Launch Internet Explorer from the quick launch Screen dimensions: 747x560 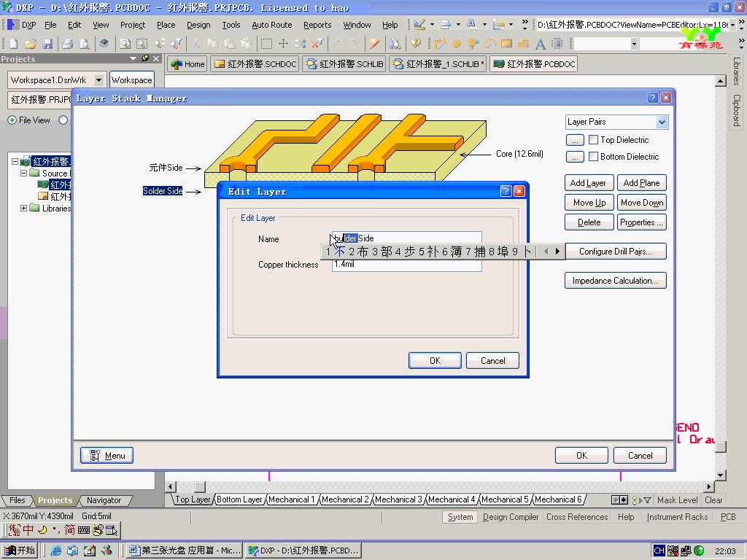coord(55,551)
